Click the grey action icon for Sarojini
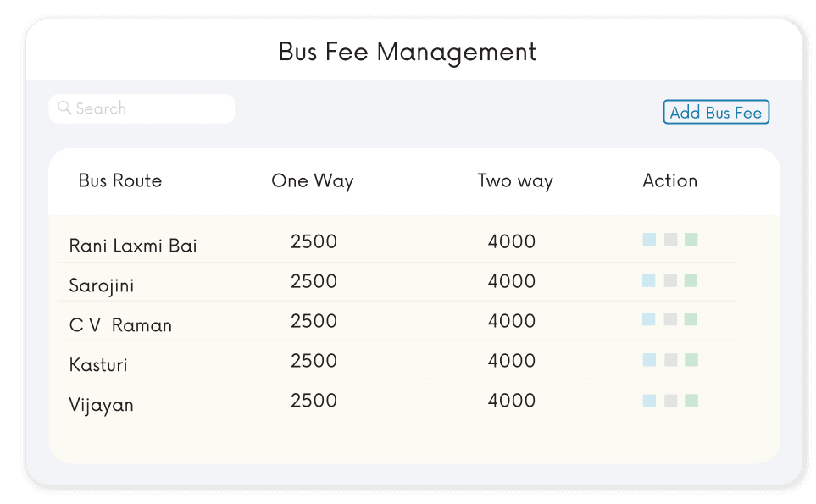The image size is (816, 504). point(670,280)
